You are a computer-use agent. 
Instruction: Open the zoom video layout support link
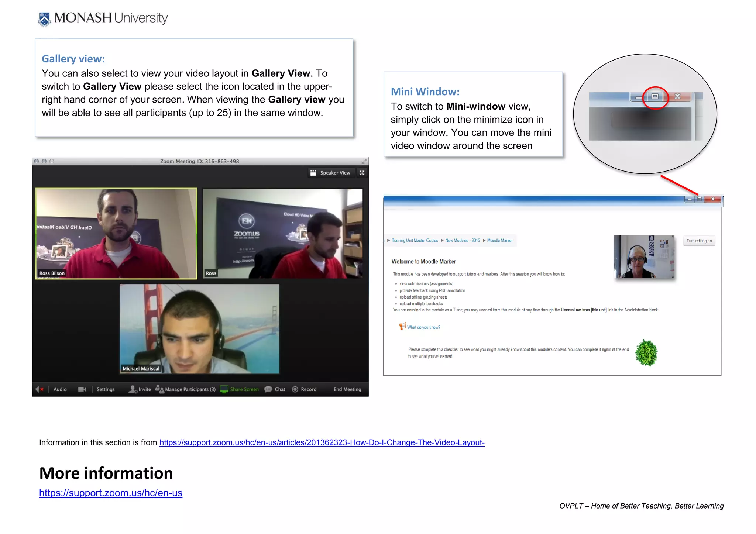322,442
